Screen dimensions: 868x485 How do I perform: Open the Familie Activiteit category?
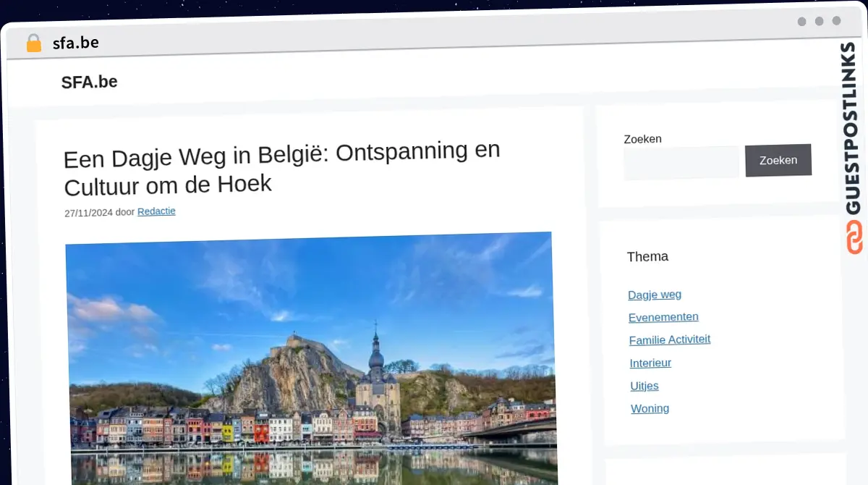(x=670, y=339)
